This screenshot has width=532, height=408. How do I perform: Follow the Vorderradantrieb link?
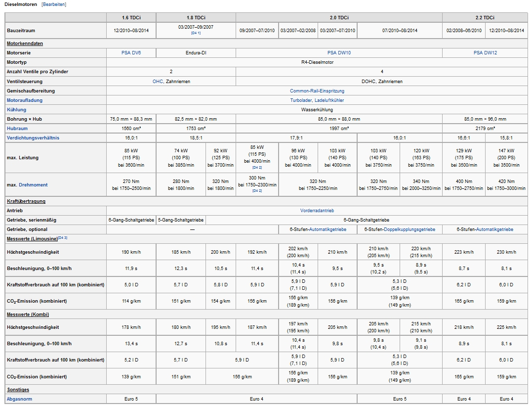[317, 211]
